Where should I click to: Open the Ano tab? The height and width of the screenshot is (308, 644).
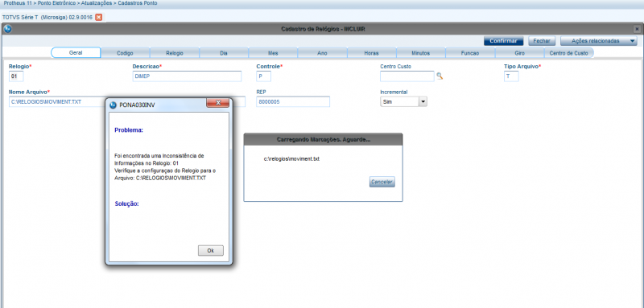click(x=323, y=53)
